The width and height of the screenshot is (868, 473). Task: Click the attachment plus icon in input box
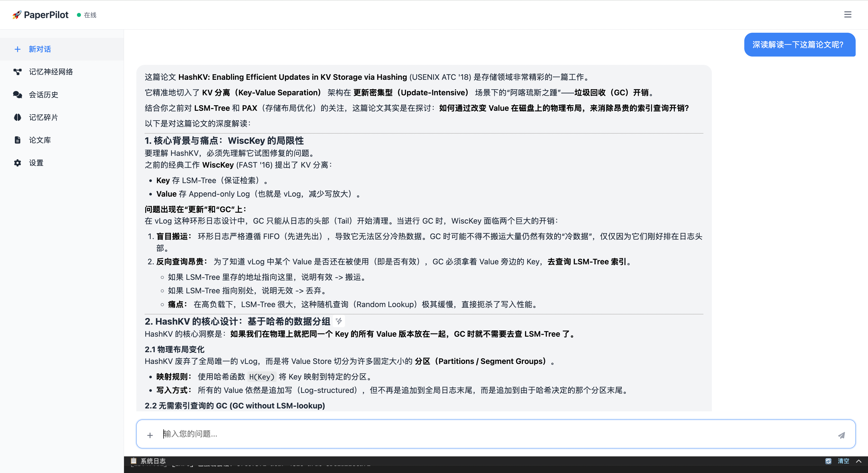tap(150, 435)
